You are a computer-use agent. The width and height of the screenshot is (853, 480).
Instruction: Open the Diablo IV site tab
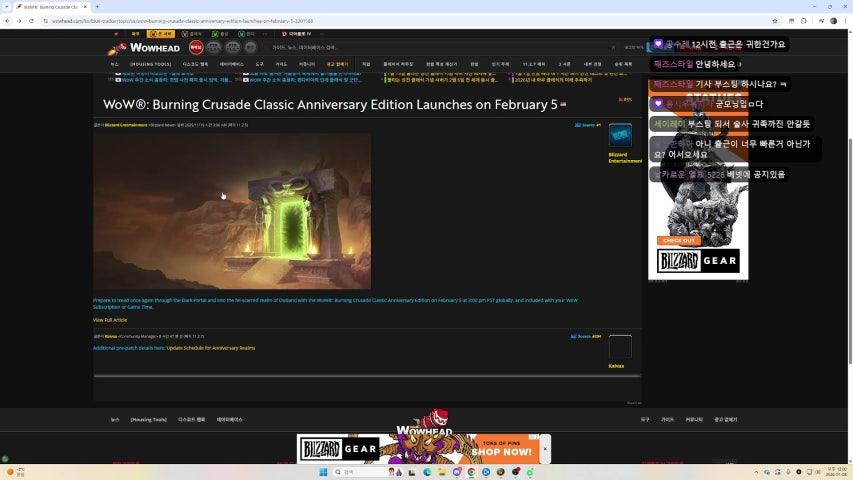click(296, 34)
